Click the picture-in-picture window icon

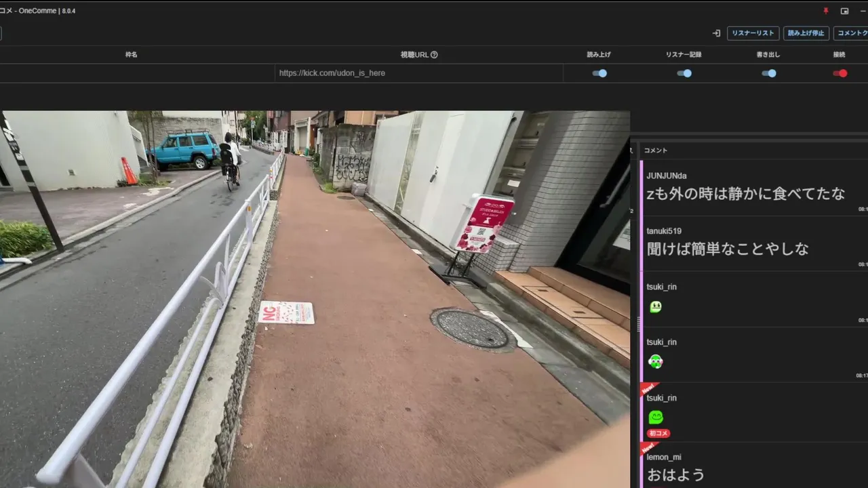pyautogui.click(x=844, y=11)
